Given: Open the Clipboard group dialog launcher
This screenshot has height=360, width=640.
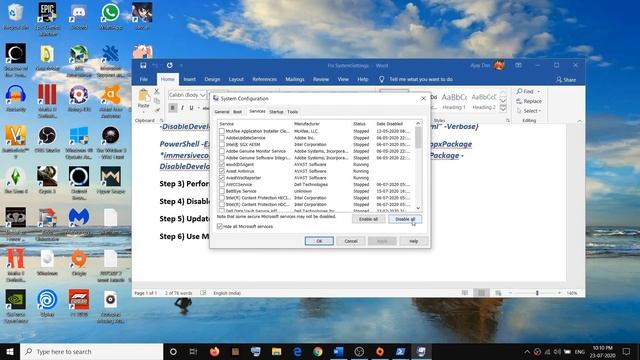Looking at the screenshot, I should (x=161, y=121).
